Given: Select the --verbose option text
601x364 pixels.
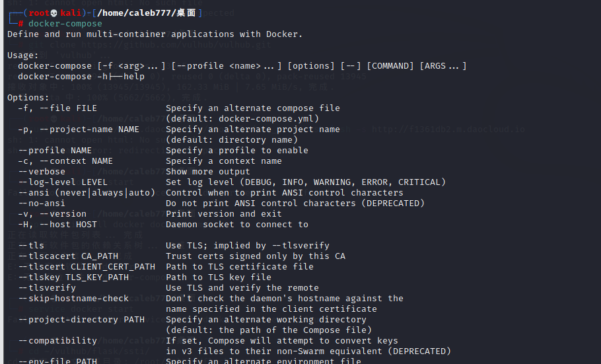Looking at the screenshot, I should [x=42, y=172].
